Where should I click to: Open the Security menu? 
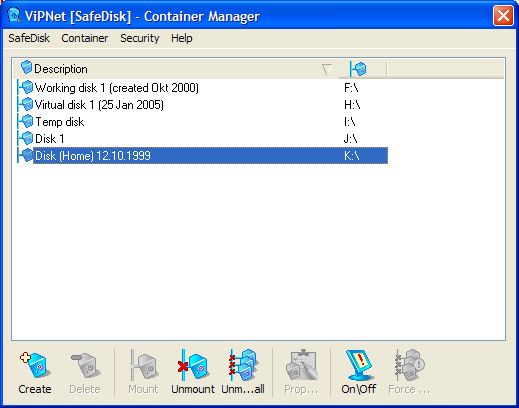pyautogui.click(x=140, y=38)
